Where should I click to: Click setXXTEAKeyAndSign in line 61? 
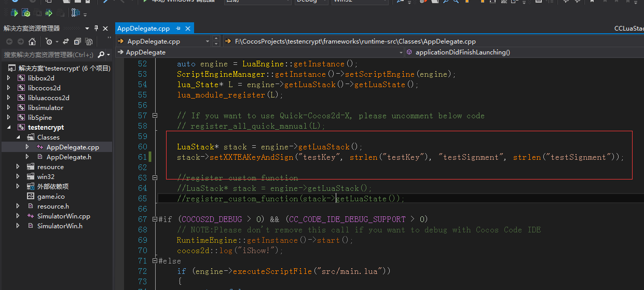[x=252, y=157]
